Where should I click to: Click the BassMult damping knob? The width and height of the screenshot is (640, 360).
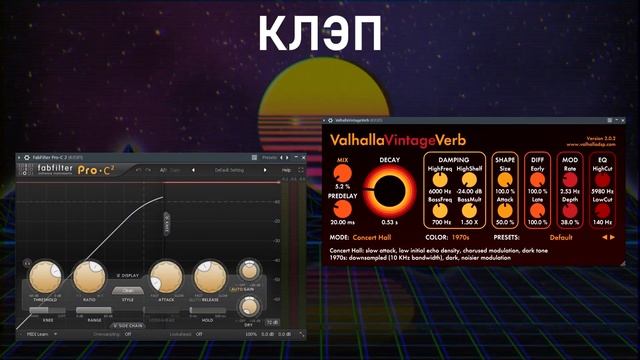(x=469, y=211)
